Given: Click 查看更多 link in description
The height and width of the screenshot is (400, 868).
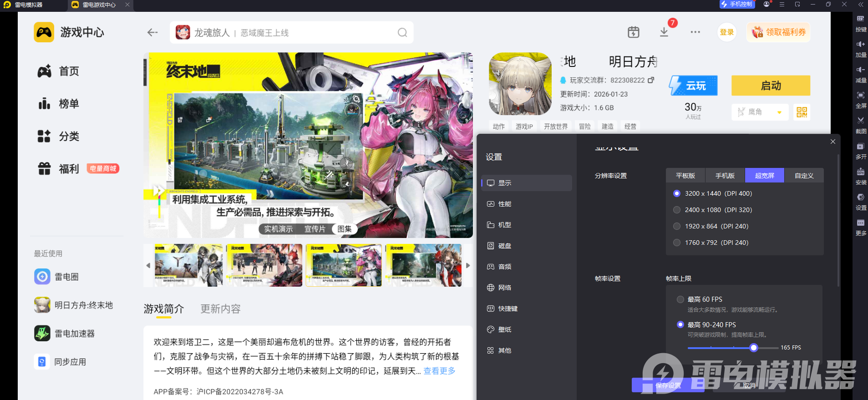Looking at the screenshot, I should 439,371.
